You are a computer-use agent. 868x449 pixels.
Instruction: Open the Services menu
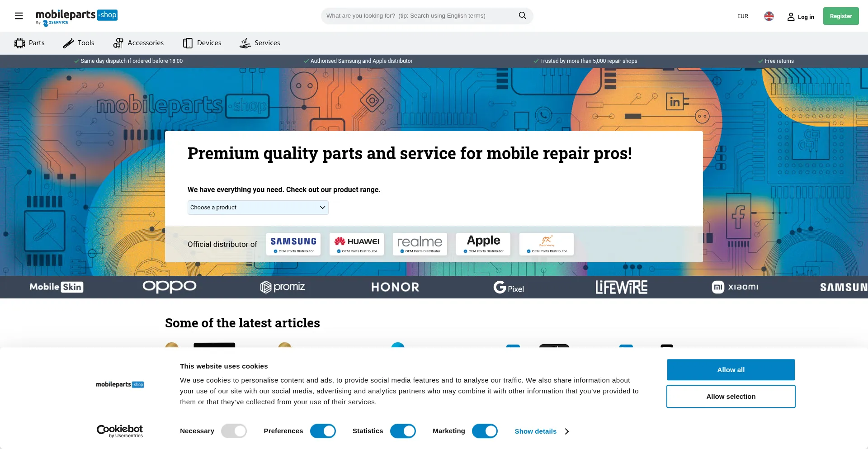click(260, 43)
